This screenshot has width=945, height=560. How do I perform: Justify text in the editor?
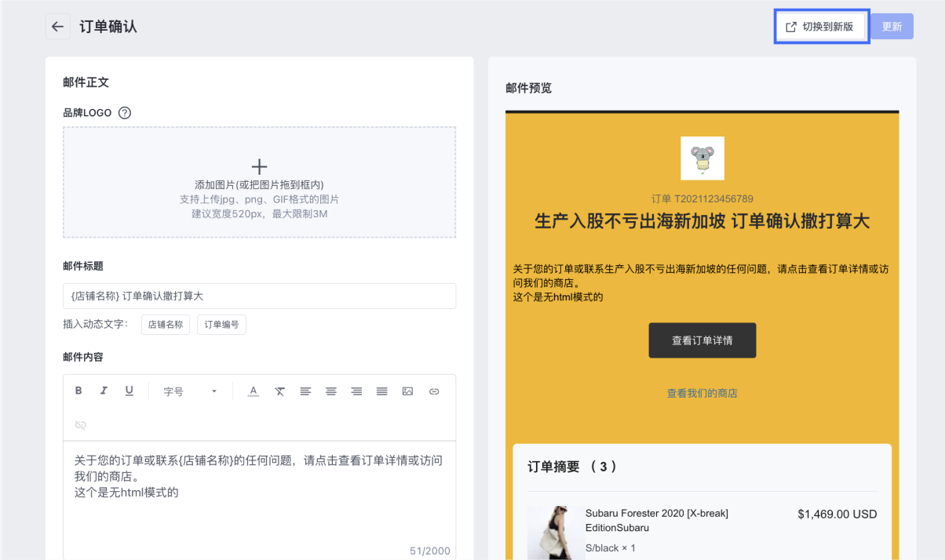[x=381, y=391]
